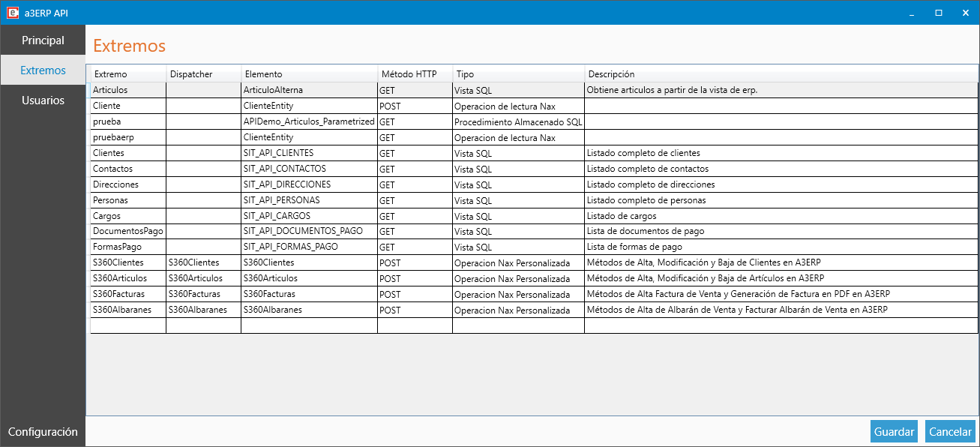
Task: Click the description about Alta de Albarán de Venta
Action: coord(781,310)
